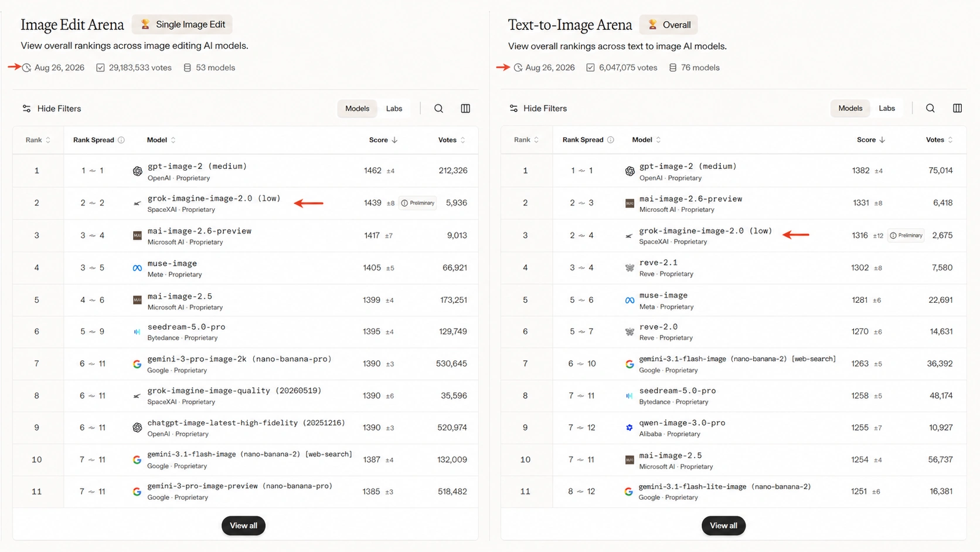Click Microsoft AI logo of mai-image-2.6-preview in Image Edit
The image size is (980, 552).
pos(137,236)
